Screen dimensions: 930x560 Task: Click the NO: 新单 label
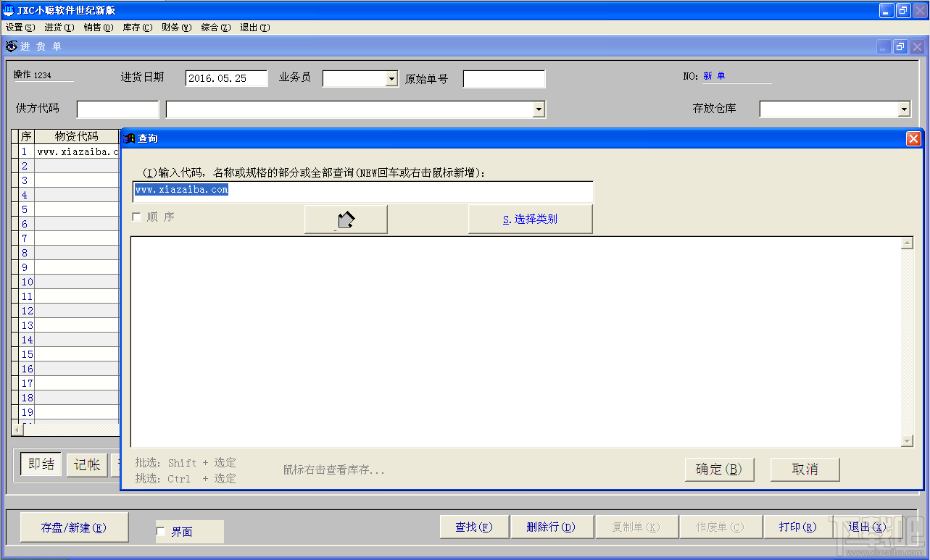[705, 76]
